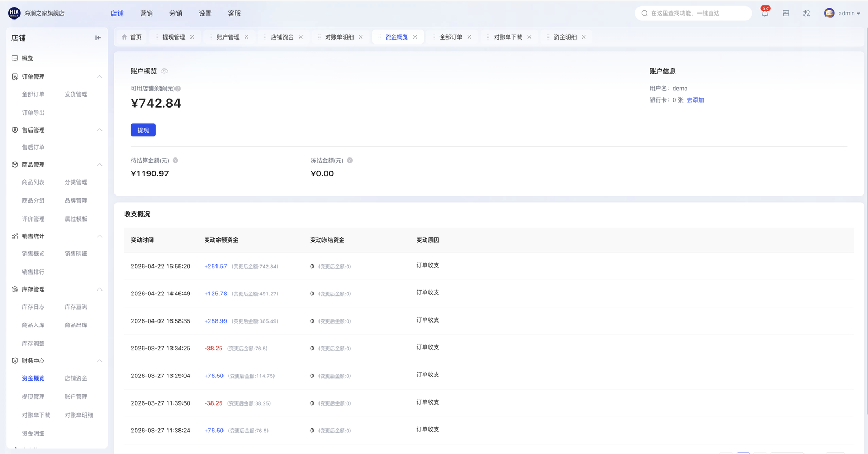Image resolution: width=868 pixels, height=454 pixels.
Task: Click the help icon beside 可用店铺余额
Action: pos(178,89)
